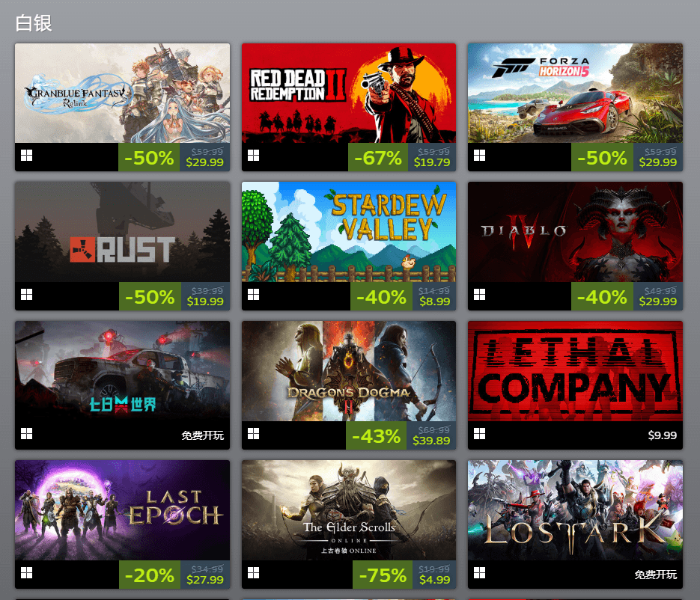Click Diablo IV $29.99 sale price

coord(658,301)
